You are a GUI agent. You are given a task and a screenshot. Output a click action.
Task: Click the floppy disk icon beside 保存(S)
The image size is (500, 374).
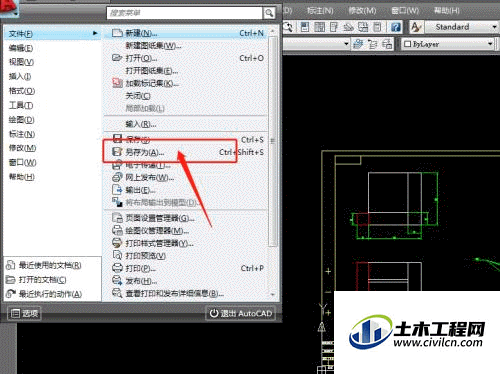point(117,139)
